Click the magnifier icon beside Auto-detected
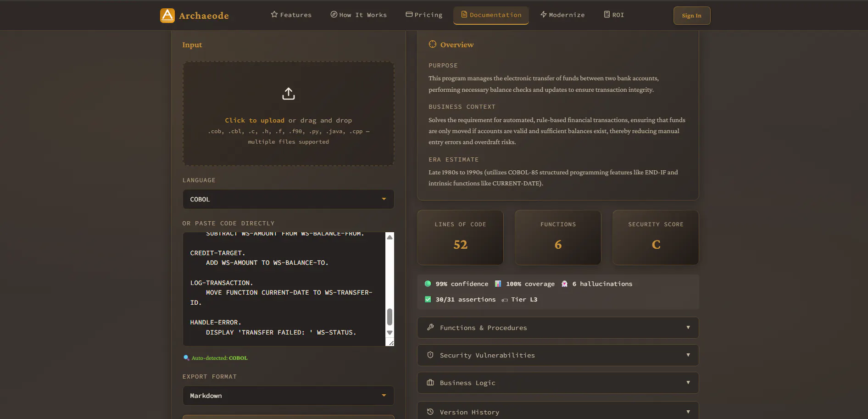Viewport: 868px width, 419px height. click(186, 358)
